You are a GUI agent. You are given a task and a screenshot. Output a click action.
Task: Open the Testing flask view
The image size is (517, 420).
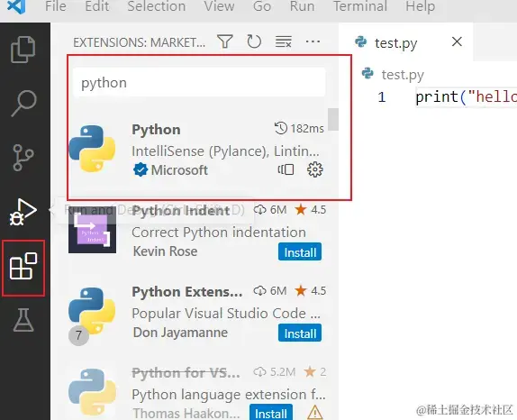23,320
